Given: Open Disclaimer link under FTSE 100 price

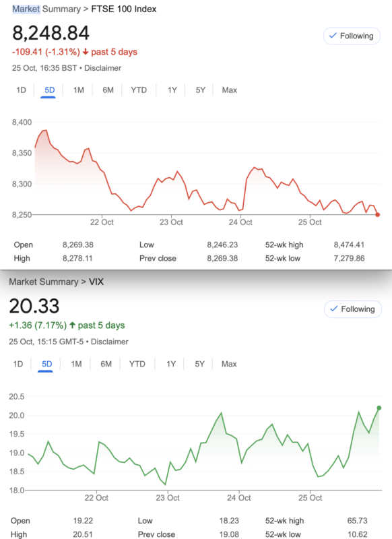Looking at the screenshot, I should tap(103, 68).
